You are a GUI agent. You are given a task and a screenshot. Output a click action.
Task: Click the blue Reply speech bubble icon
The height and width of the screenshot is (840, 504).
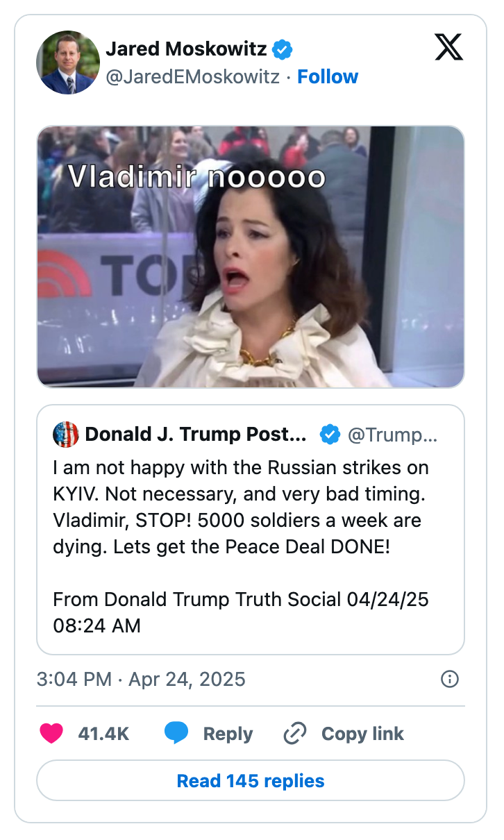pyautogui.click(x=176, y=733)
